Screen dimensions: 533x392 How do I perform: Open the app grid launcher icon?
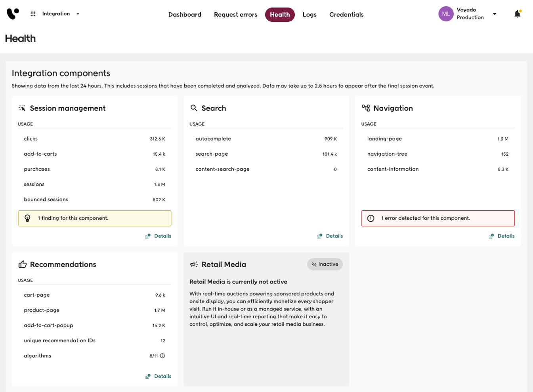point(33,14)
